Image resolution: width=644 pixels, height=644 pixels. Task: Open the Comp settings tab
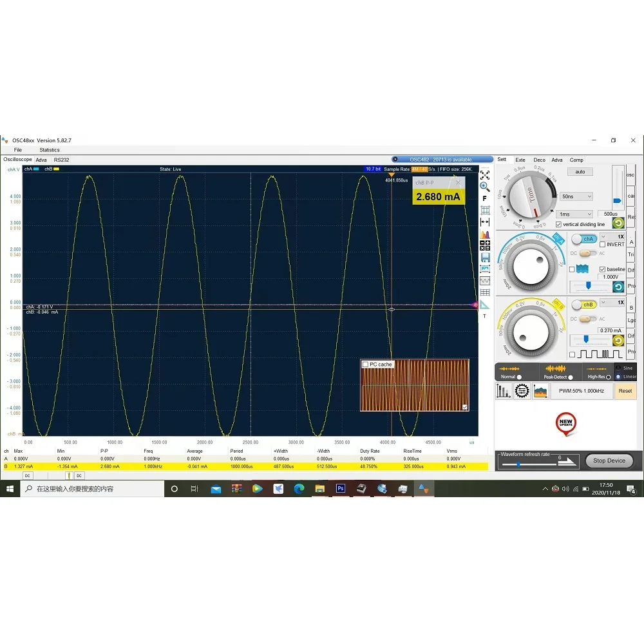tap(576, 160)
